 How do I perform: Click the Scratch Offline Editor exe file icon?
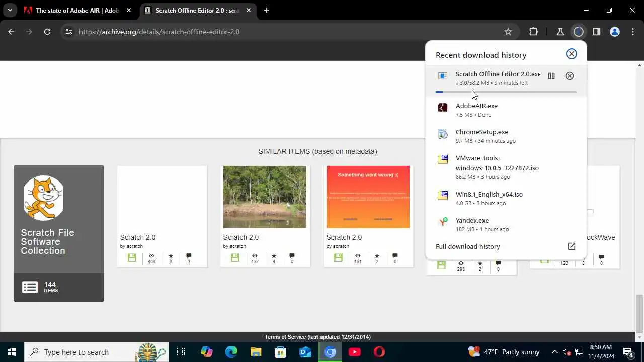pyautogui.click(x=443, y=76)
